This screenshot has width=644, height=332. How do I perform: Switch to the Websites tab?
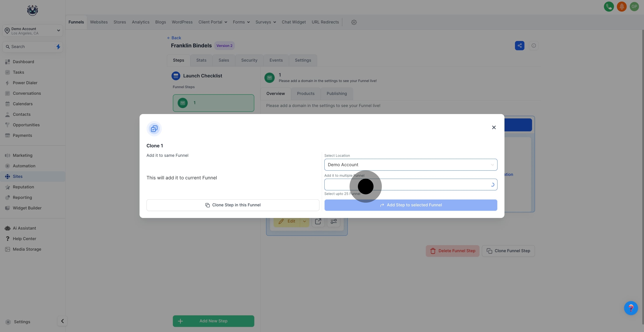[99, 22]
